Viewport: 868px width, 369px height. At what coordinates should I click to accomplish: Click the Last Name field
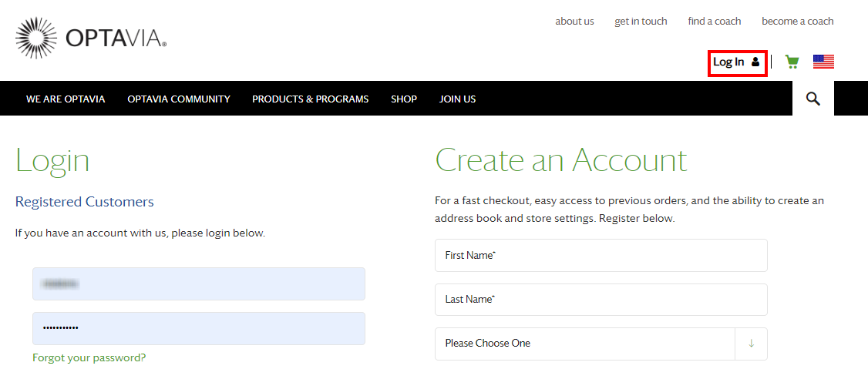[x=601, y=300]
